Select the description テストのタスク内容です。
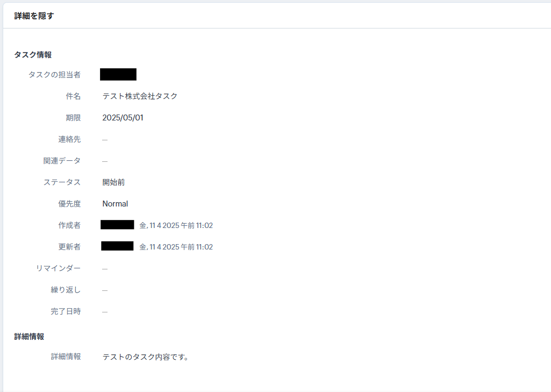 pos(146,357)
